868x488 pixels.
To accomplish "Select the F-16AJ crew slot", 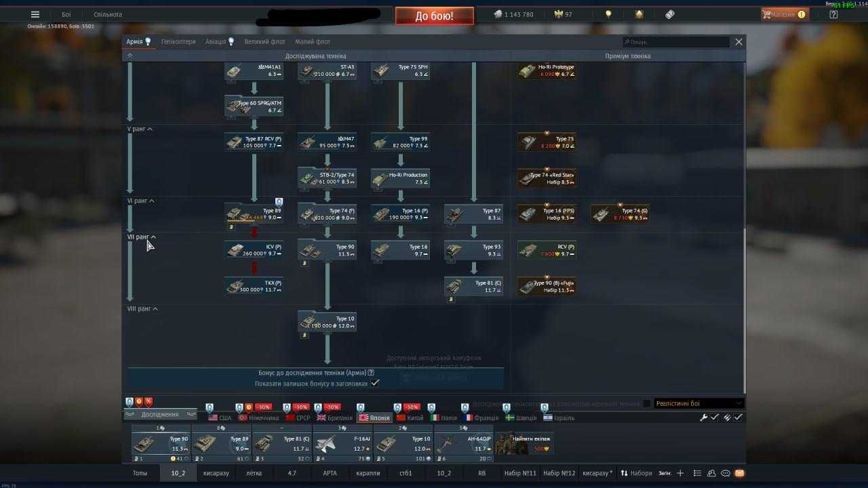I will click(342, 444).
